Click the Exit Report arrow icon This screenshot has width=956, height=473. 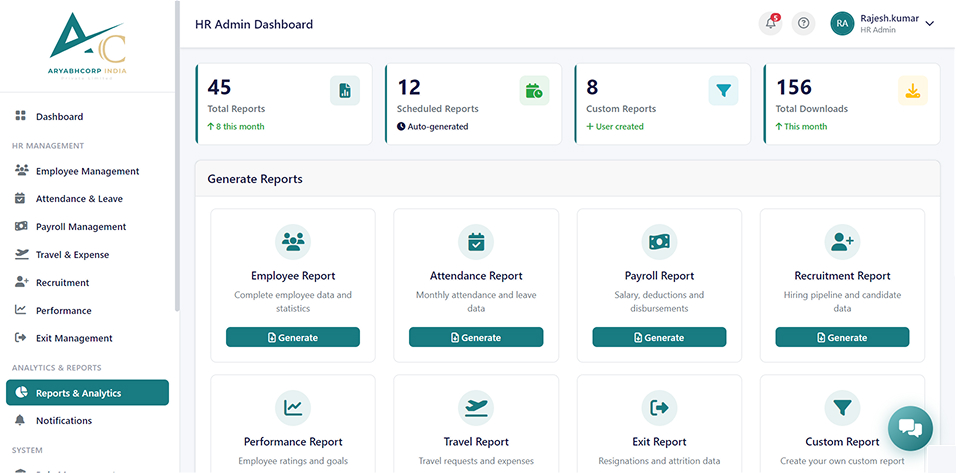659,408
